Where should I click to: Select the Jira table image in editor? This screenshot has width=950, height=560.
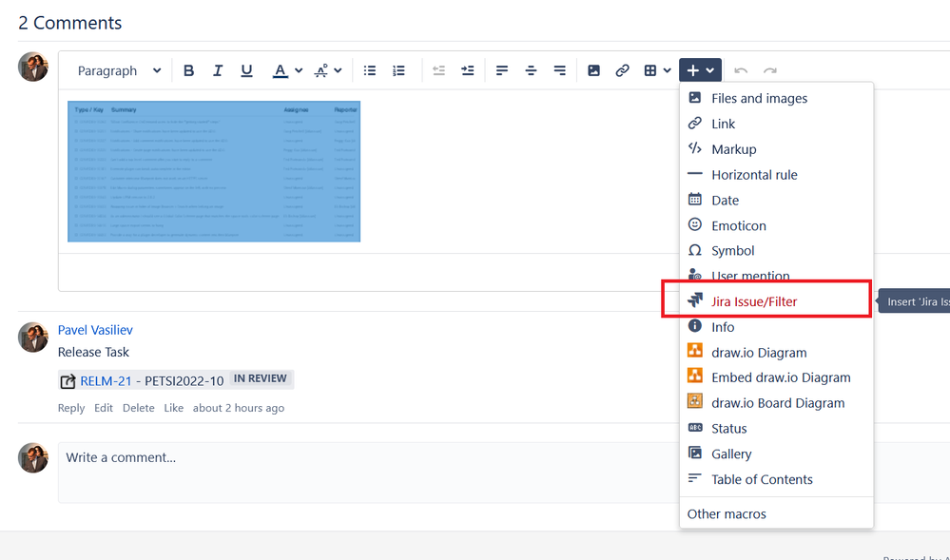(214, 171)
